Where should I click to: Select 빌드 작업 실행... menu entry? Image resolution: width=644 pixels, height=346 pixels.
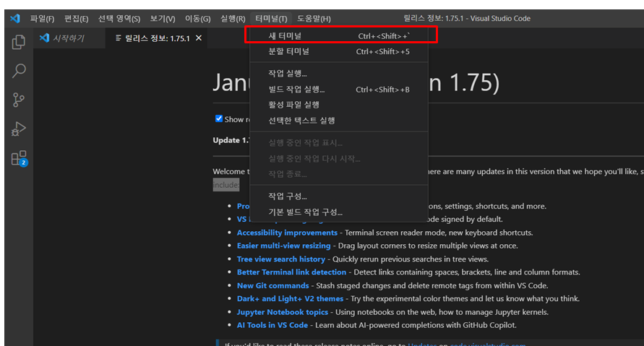tap(339, 90)
